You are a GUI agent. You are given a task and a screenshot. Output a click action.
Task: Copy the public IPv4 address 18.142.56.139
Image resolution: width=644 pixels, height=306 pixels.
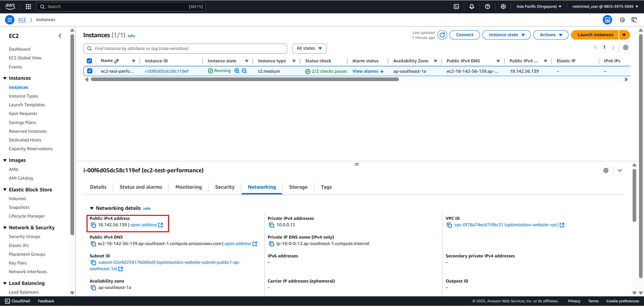(94, 225)
